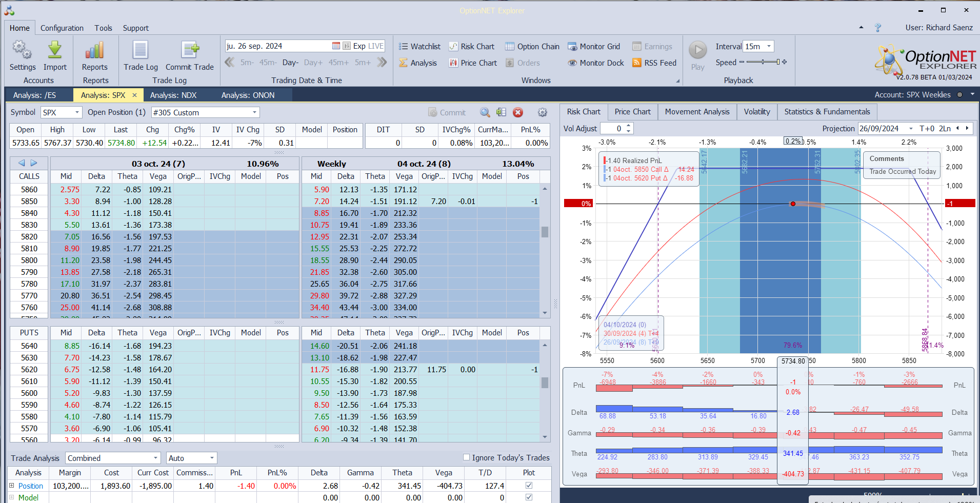
Task: Open Settings from the Accounts group
Action: pos(23,56)
